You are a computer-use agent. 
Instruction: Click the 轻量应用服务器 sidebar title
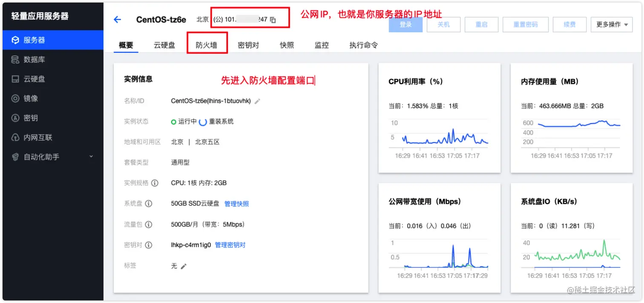pos(40,16)
